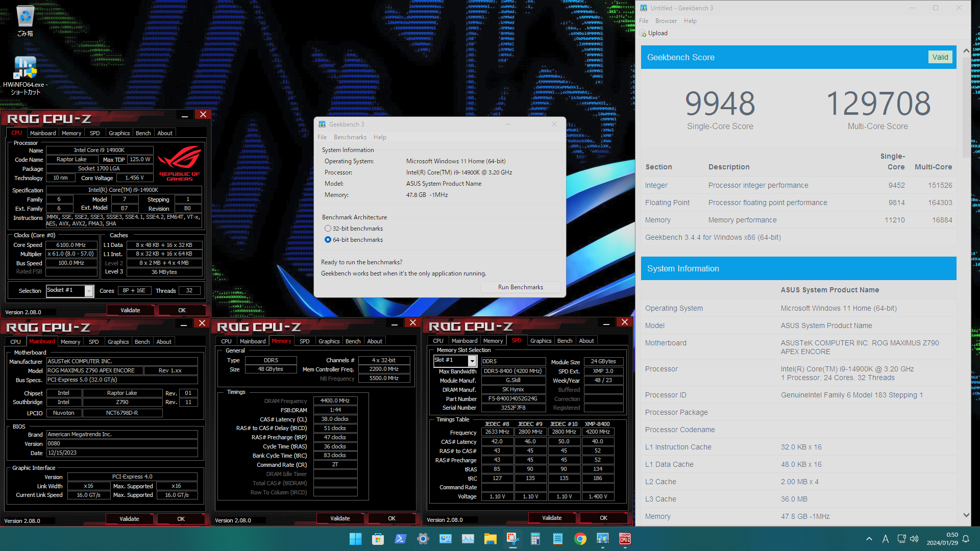Image resolution: width=980 pixels, height=551 pixels.
Task: Click Validate in CPU-Z Mainboard window
Action: [x=129, y=519]
